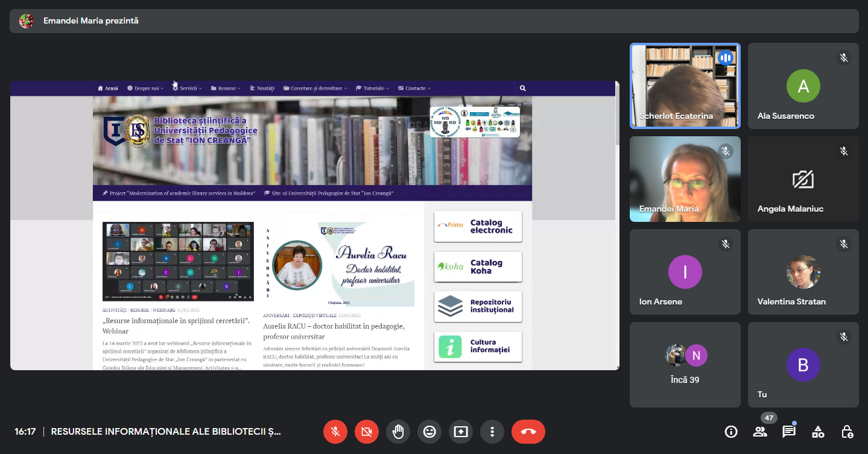This screenshot has height=454, width=868.
Task: Click the present screen icon
Action: coord(461,432)
